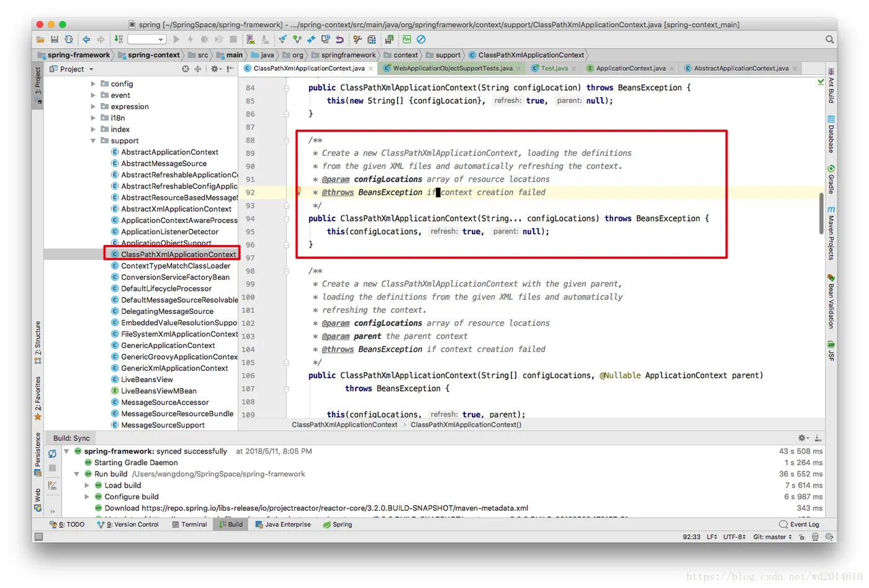Click the Build project toolbar icon
This screenshot has height=588, width=869.
(x=118, y=40)
